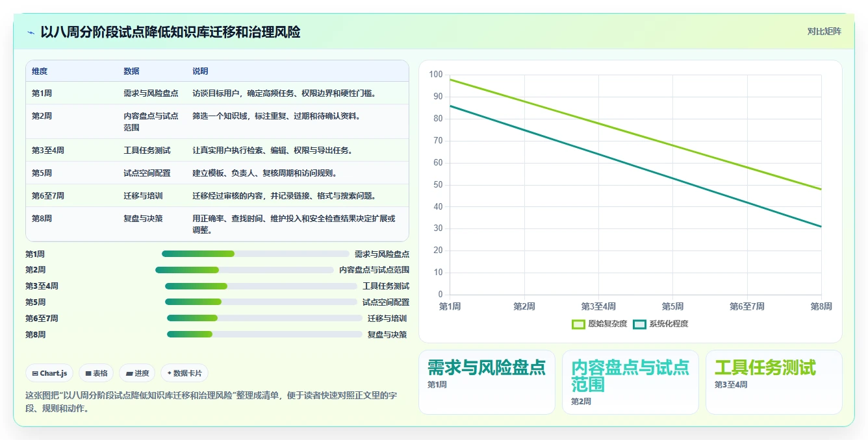Screen dimensions: 868x440
Task: Select the 表格 tag chip
Action: (x=96, y=373)
